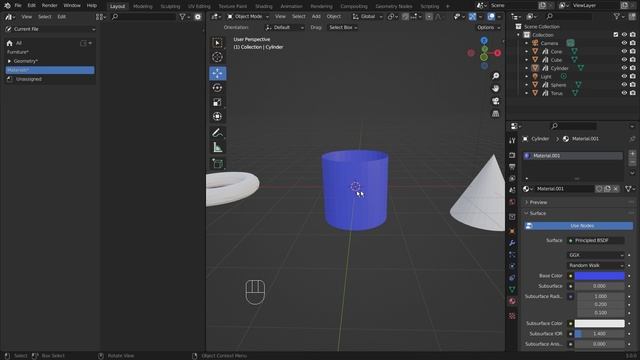This screenshot has height=360, width=640.
Task: Adjust the Subsurface IOR slider
Action: pos(599,334)
